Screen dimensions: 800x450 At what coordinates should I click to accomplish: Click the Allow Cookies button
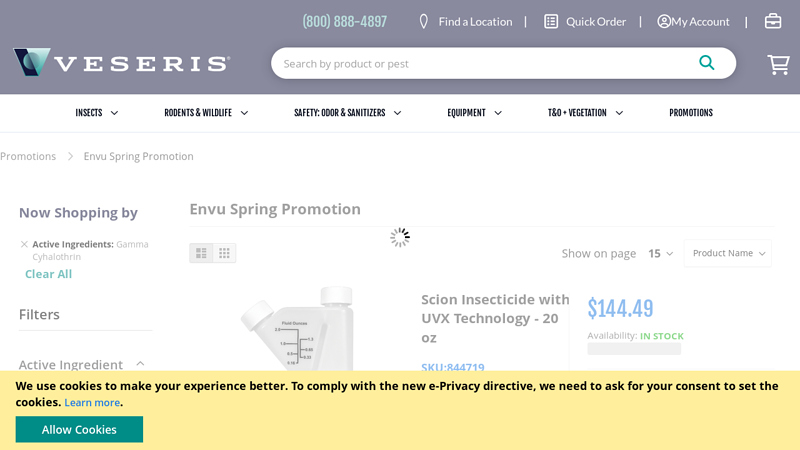click(79, 429)
